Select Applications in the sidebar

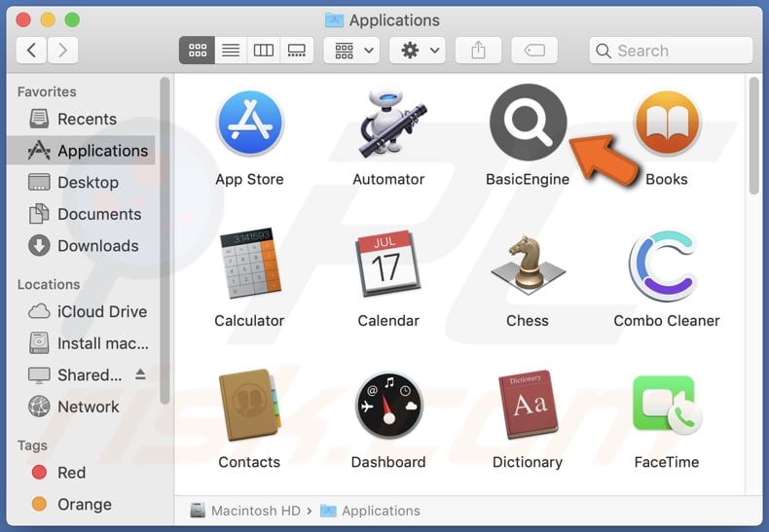click(x=81, y=151)
